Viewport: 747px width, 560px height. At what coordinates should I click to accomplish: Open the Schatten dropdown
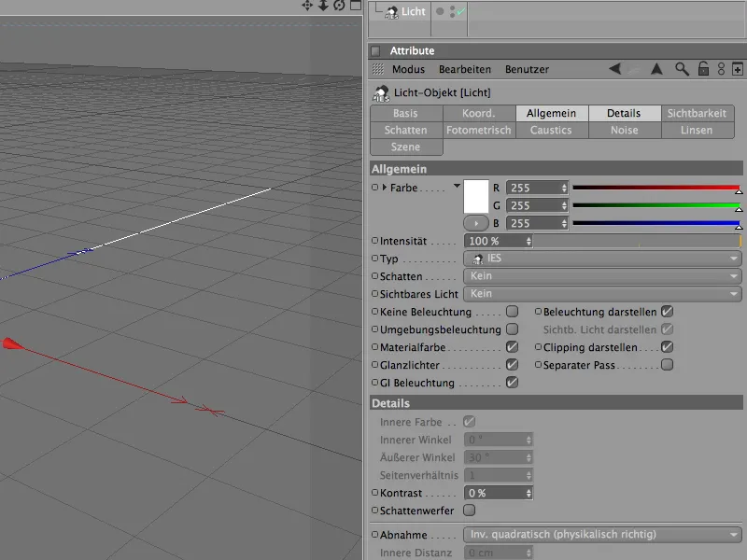tap(602, 276)
